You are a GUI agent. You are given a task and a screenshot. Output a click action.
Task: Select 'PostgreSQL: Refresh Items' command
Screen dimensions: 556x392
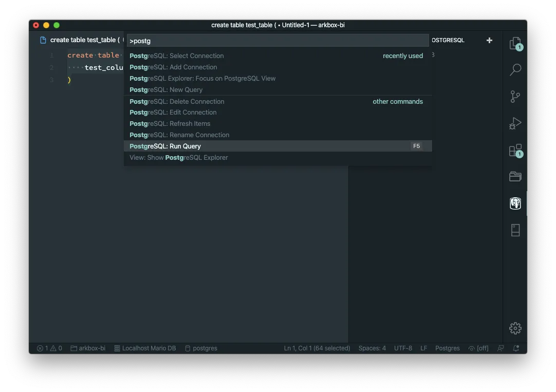tap(277, 124)
